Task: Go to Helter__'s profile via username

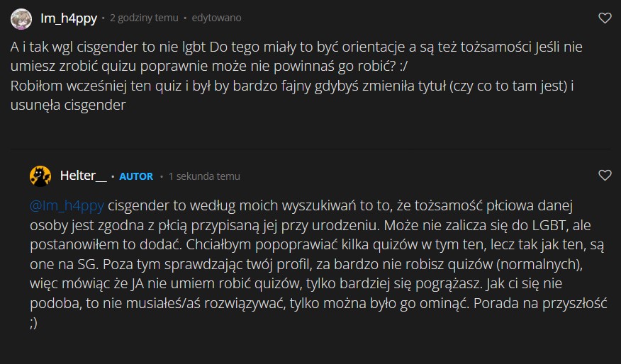Action: point(84,176)
